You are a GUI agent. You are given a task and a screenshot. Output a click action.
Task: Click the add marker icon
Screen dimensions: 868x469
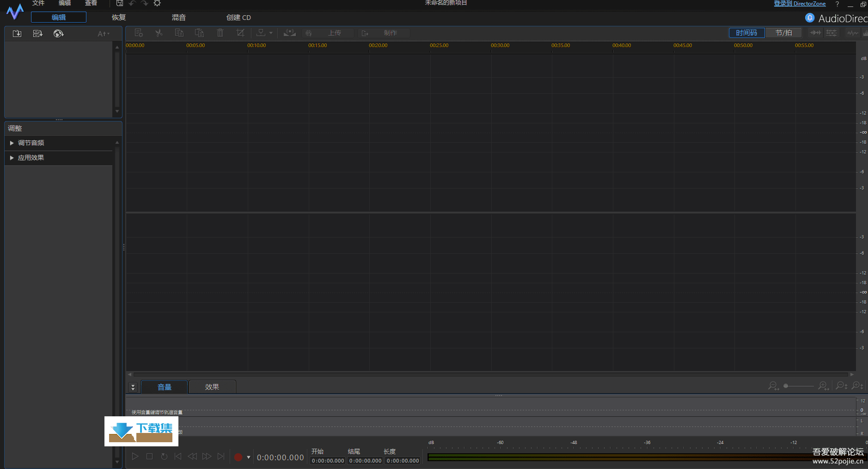[x=261, y=33]
